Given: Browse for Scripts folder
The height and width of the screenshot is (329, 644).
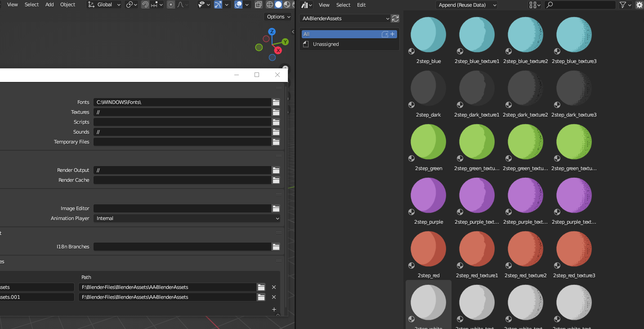Looking at the screenshot, I should pos(276,122).
